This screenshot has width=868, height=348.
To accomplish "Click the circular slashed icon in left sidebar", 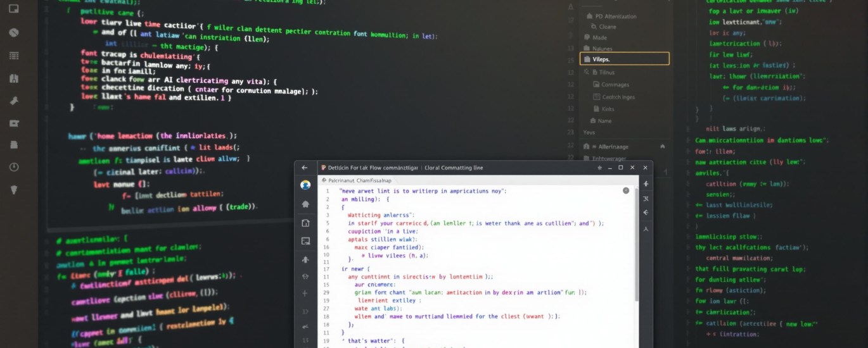I will point(13,32).
